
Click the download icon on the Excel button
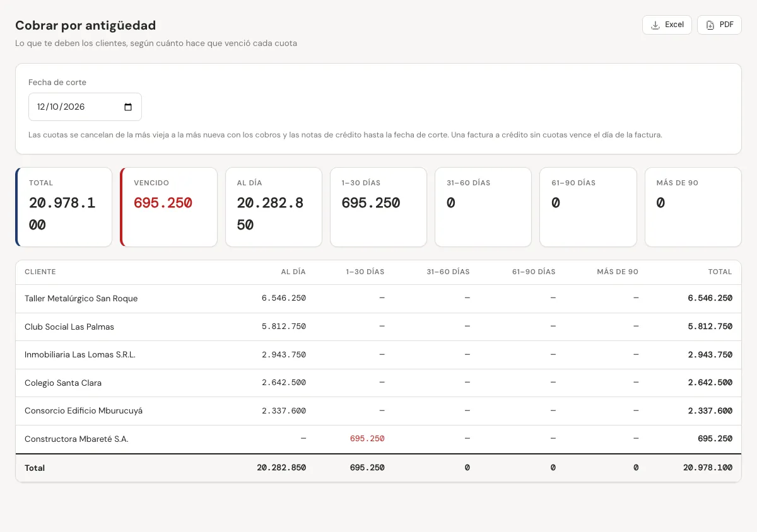pyautogui.click(x=655, y=25)
